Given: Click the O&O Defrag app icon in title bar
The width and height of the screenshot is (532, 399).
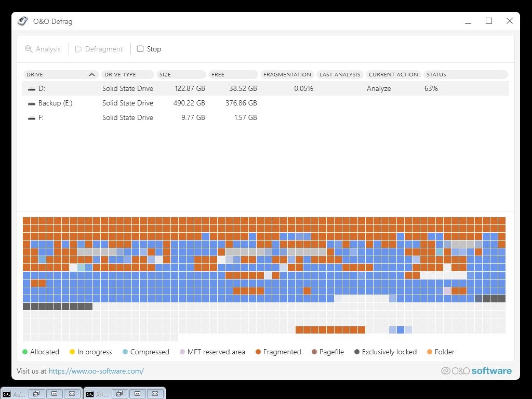Looking at the screenshot, I should tap(23, 21).
